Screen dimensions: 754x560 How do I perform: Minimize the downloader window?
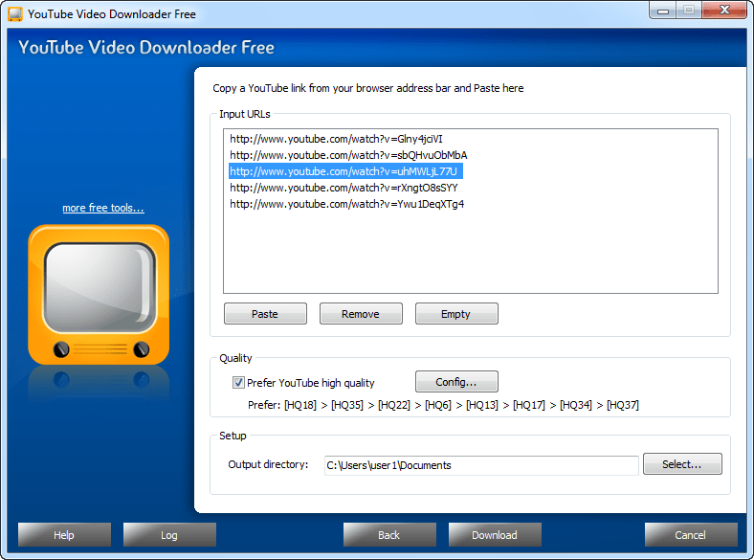pyautogui.click(x=663, y=11)
